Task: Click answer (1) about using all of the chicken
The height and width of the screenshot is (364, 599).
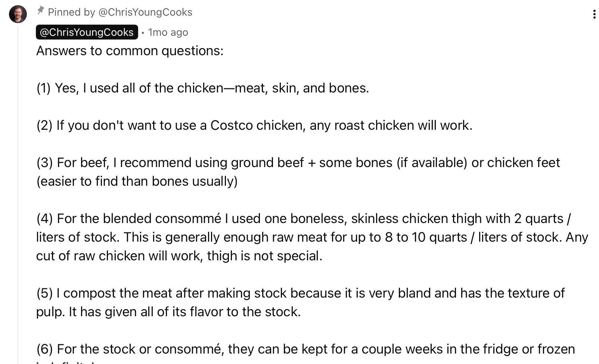Action: click(x=202, y=88)
